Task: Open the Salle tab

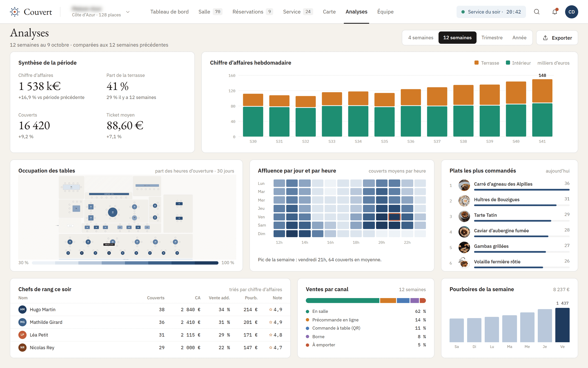Action: click(210, 12)
